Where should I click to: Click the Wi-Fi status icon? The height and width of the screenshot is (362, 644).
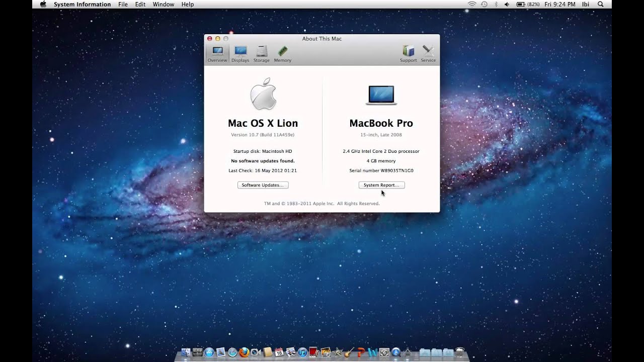tap(471, 4)
